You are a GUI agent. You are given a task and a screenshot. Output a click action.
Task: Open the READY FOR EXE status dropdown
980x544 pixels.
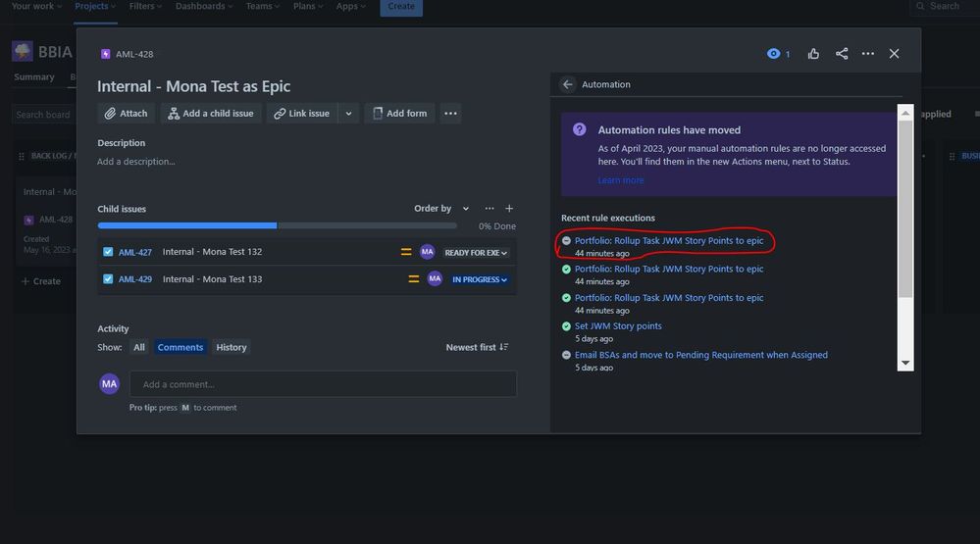pyautogui.click(x=476, y=252)
